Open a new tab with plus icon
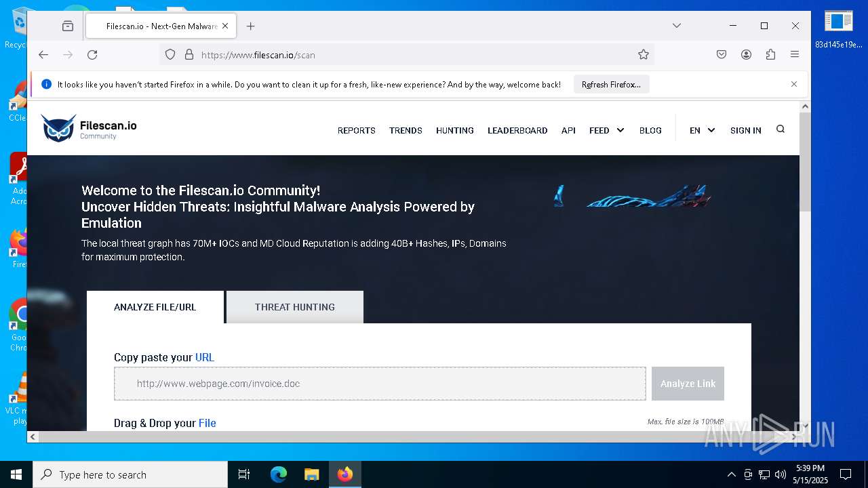The width and height of the screenshot is (868, 488). click(251, 26)
